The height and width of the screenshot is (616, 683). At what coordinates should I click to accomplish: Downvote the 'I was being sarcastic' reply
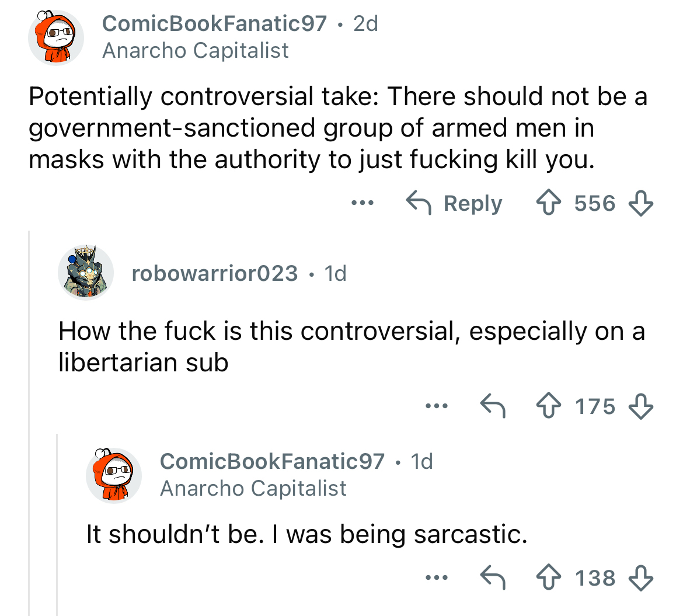point(640,578)
